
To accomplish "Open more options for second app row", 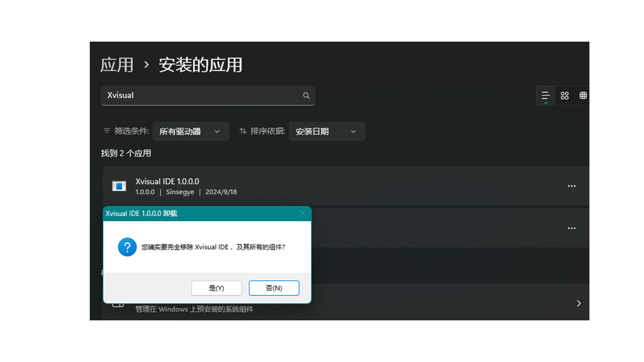I will pos(572,228).
